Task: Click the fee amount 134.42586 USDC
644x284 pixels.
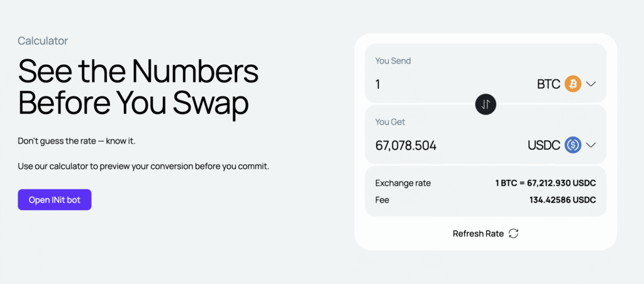Action: (562, 200)
